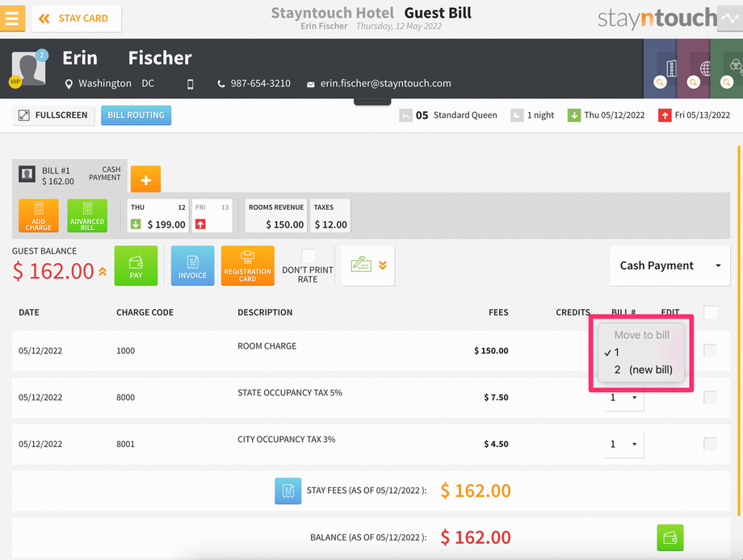Open the Invoice button
Viewport: 743px width, 560px height.
tap(192, 265)
